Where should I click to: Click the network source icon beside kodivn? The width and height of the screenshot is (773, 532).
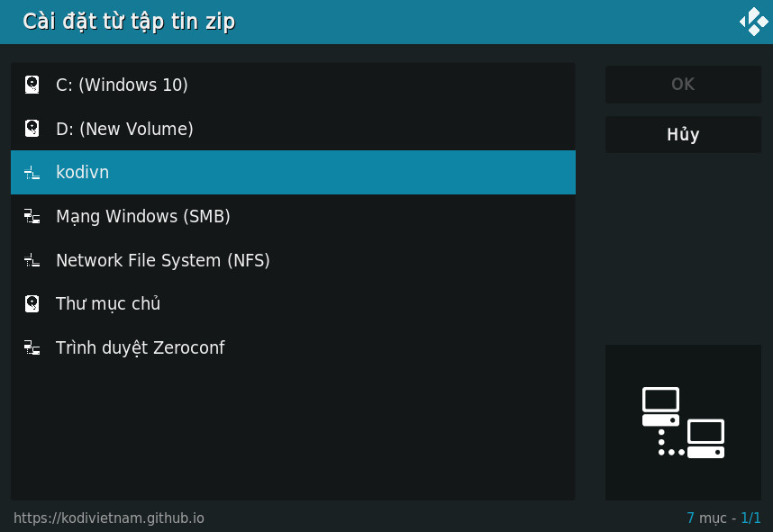[x=32, y=172]
